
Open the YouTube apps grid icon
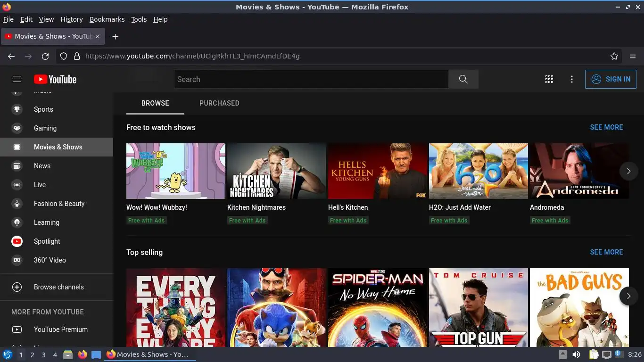coord(549,79)
